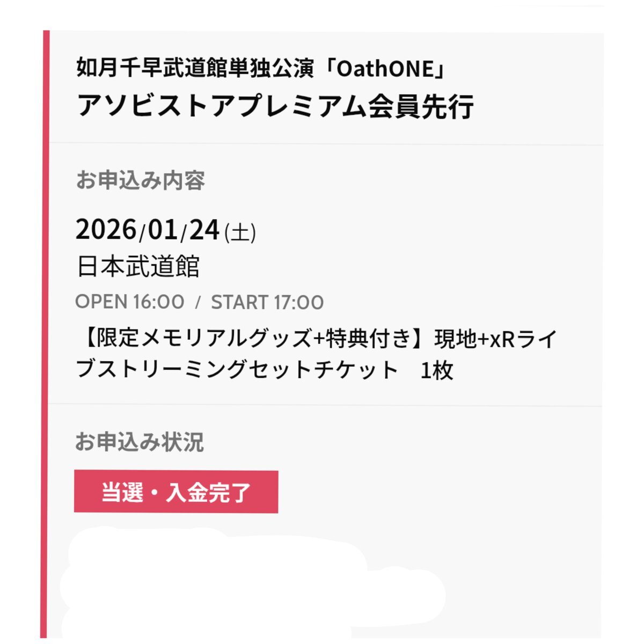Image resolution: width=644 pixels, height=644 pixels.
Task: Click the 当選・入金完了 status badge
Action: 176,492
